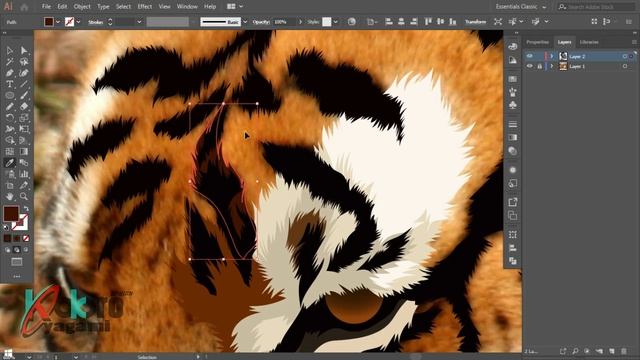Toggle visibility of Layer 1

(529, 66)
